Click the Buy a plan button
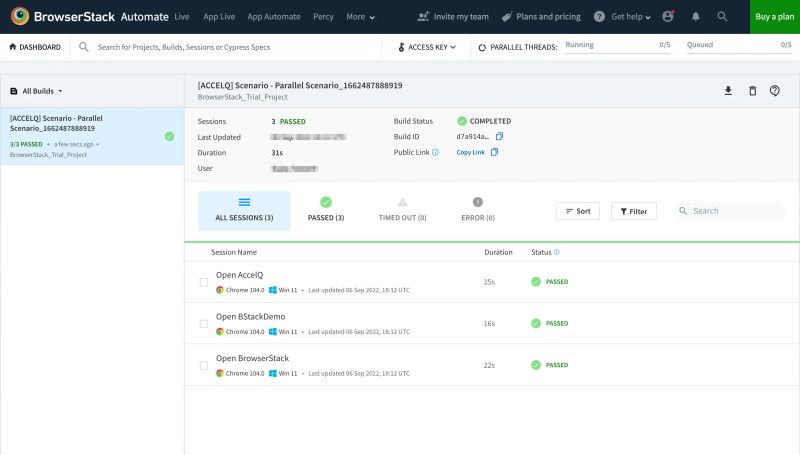The width and height of the screenshot is (800, 455). (774, 17)
